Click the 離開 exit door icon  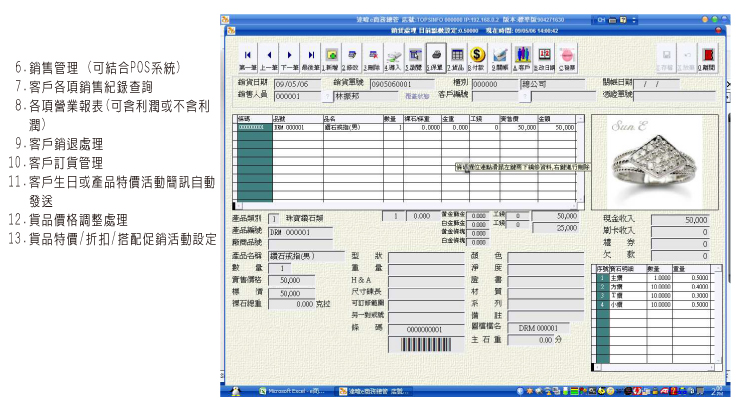coord(709,55)
